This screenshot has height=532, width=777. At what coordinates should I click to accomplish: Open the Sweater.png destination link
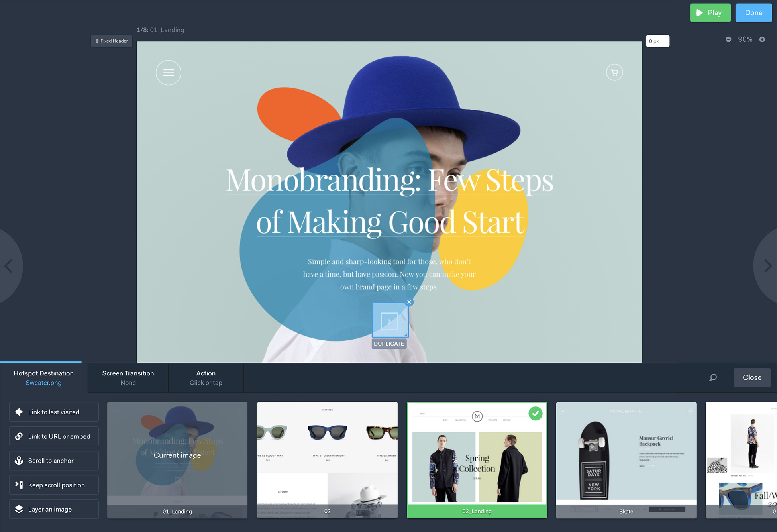coord(43,383)
